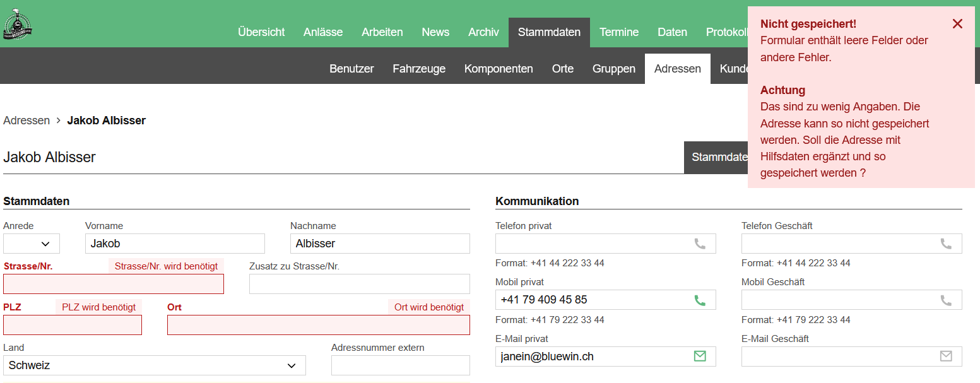Click the phone icon in Telefon privat field

point(700,244)
